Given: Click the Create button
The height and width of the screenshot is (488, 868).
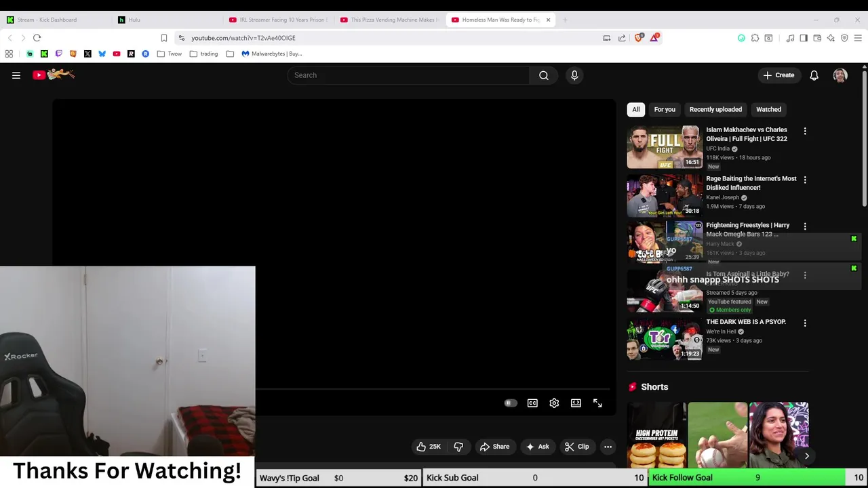Looking at the screenshot, I should [778, 75].
